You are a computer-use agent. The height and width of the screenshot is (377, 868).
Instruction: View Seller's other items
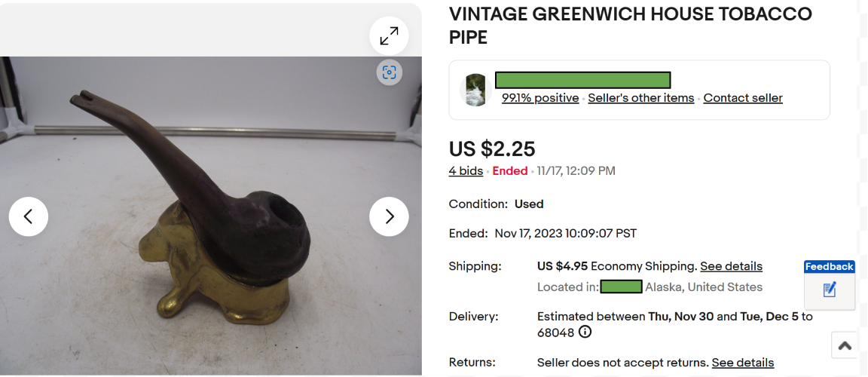[x=640, y=98]
